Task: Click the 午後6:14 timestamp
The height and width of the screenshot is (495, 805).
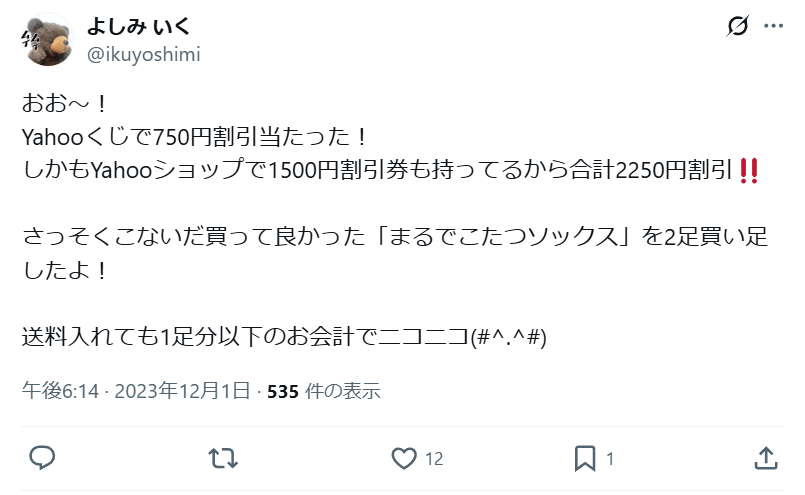Action: coord(60,391)
